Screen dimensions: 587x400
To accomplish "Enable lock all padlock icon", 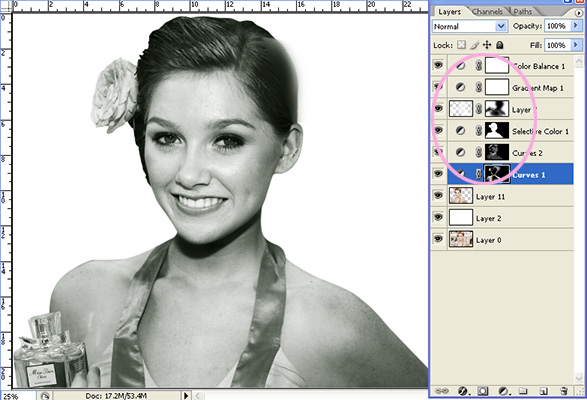I will click(500, 45).
